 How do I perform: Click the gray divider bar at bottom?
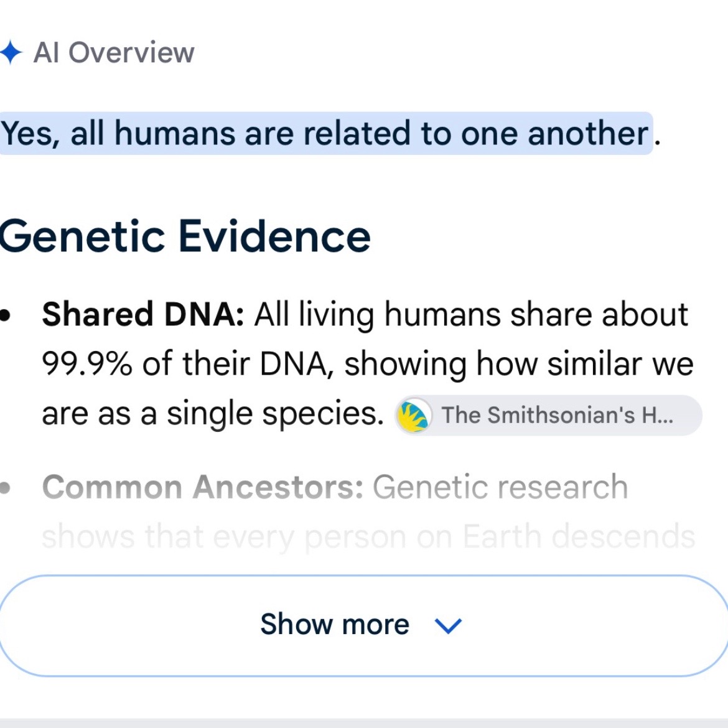tap(364, 724)
